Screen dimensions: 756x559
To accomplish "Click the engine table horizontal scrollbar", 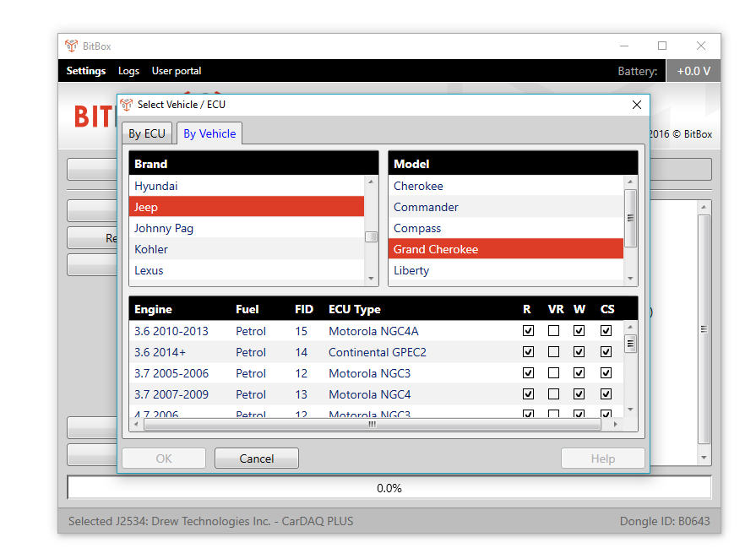I will [x=372, y=425].
